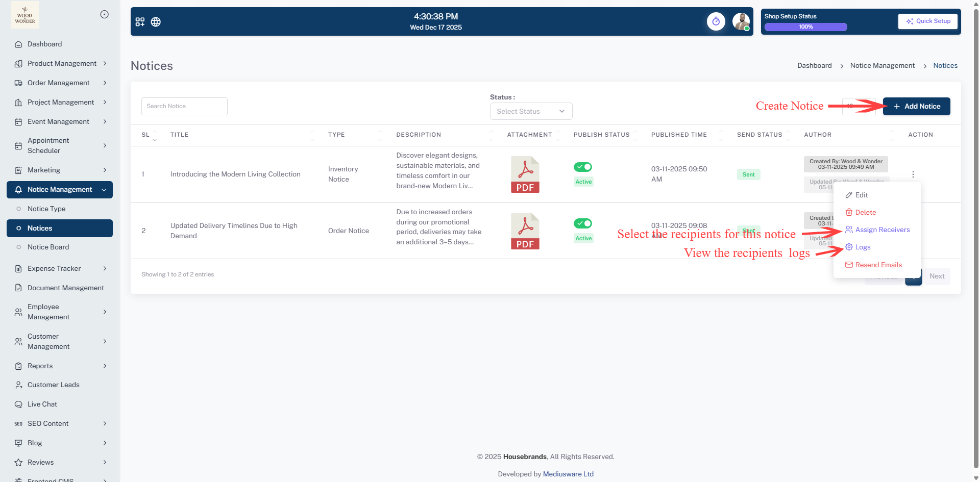Screen dimensions: 980x482
Task: Click the Shop Setup 100% progress bar
Action: tap(805, 27)
